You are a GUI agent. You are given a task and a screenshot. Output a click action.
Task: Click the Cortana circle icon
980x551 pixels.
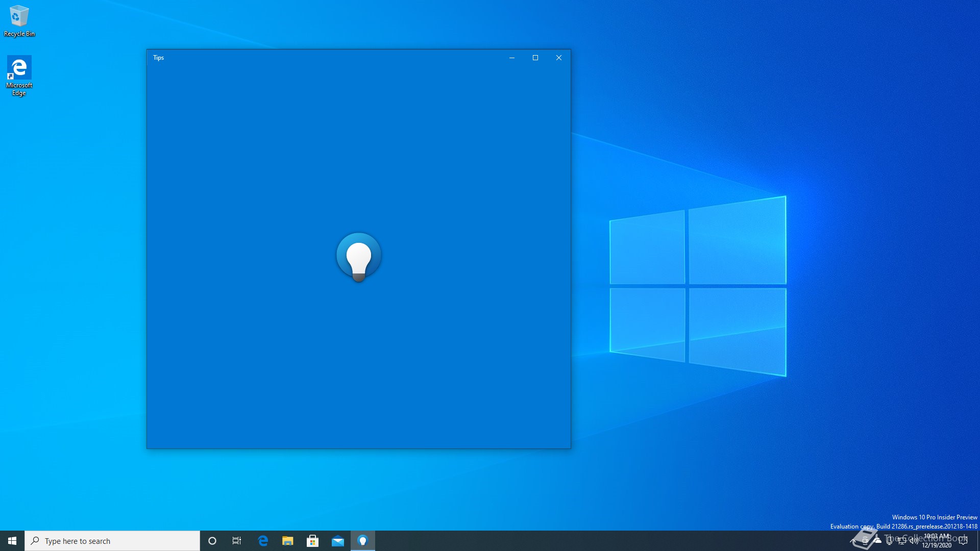212,541
